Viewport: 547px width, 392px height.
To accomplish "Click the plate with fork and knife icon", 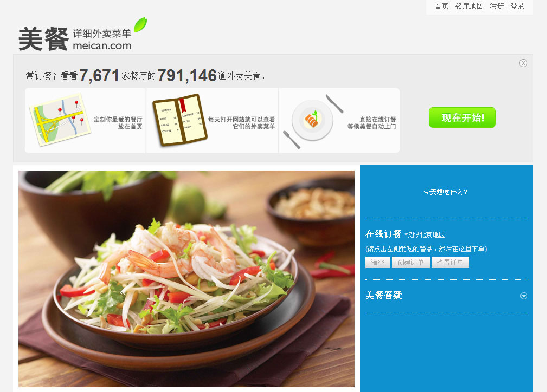I will click(313, 121).
